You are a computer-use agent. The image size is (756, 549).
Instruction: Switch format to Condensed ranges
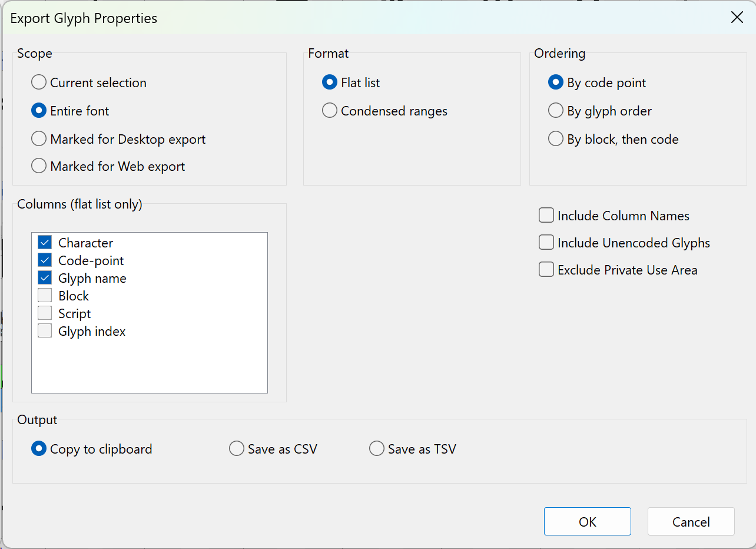point(330,111)
